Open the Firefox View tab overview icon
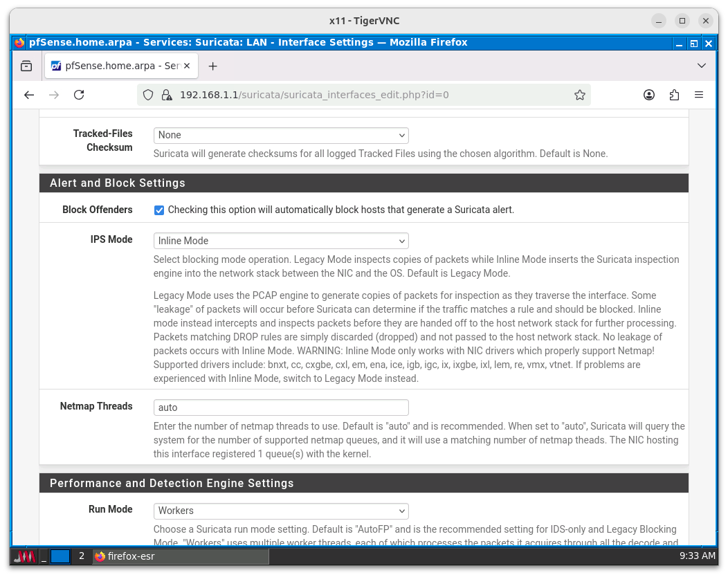This screenshot has width=728, height=577. pos(26,66)
